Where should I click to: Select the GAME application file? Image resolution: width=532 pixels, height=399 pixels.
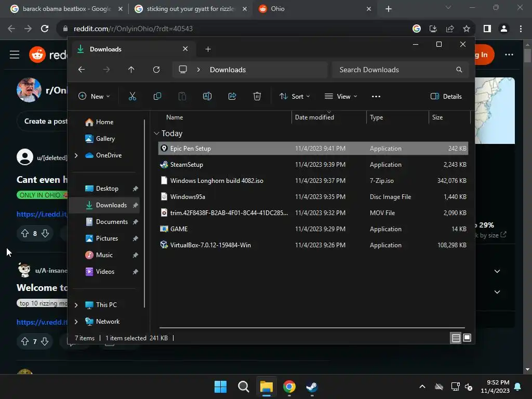tap(313, 229)
